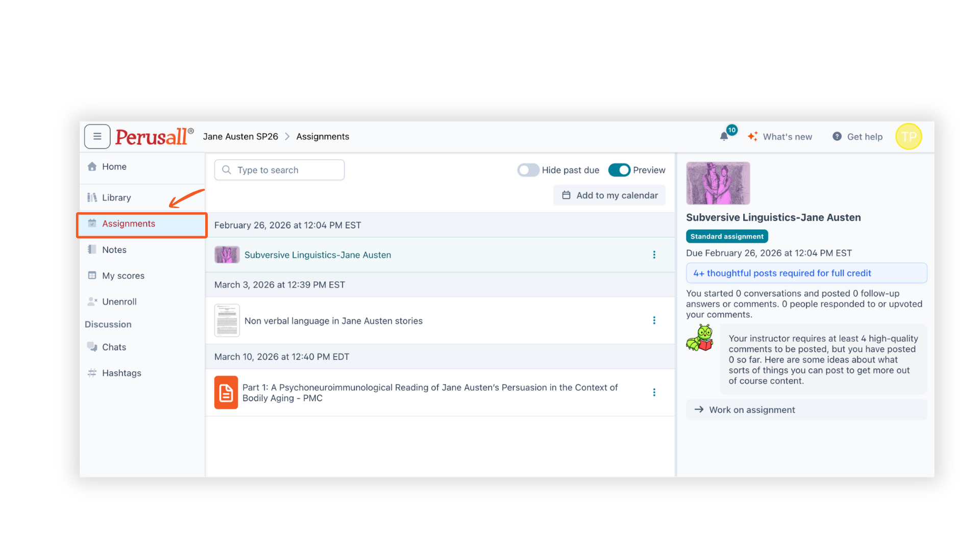The height and width of the screenshot is (551, 980).
Task: Click the March 3, 2026 date header
Action: tap(279, 285)
